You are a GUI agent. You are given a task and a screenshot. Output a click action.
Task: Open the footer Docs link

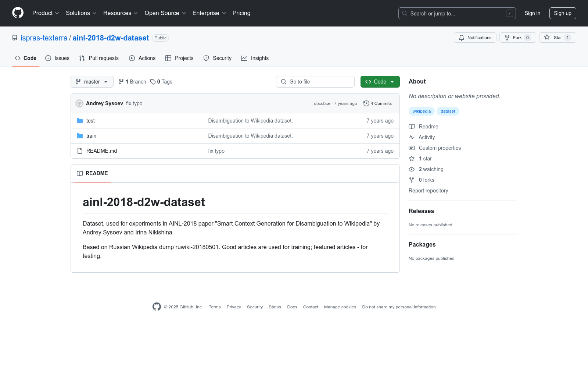(x=292, y=307)
